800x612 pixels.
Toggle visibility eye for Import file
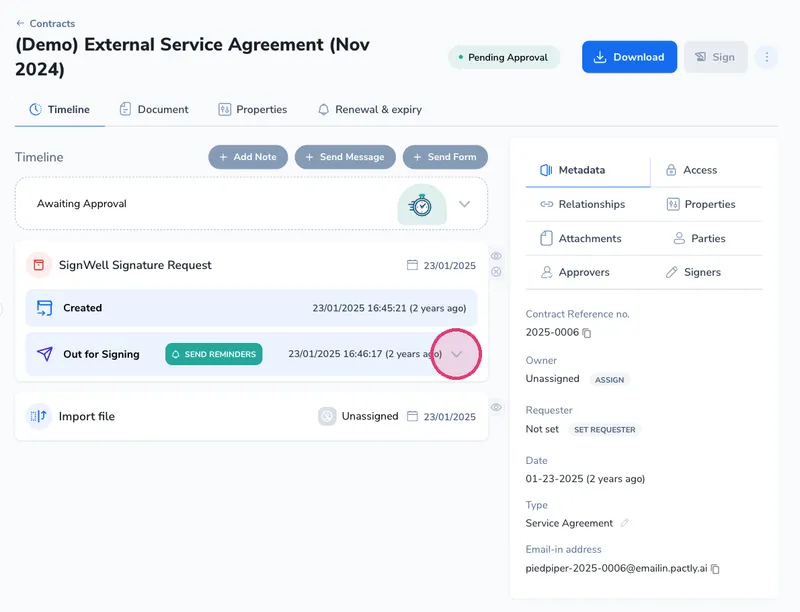(496, 407)
